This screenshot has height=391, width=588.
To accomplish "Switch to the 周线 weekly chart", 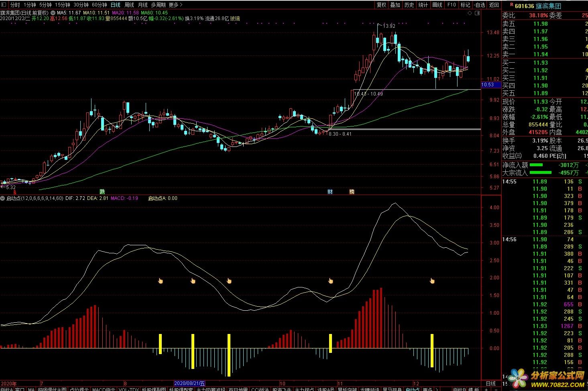I will [129, 5].
